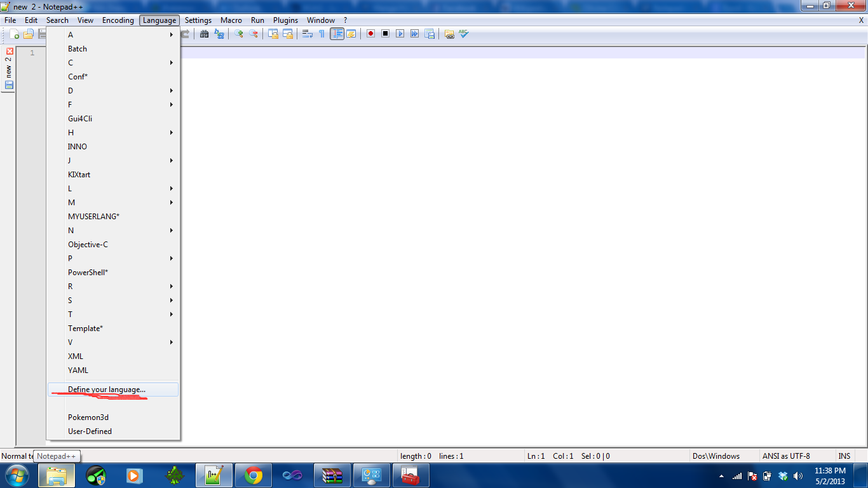
Task: Click the Zoom Out magnifier icon
Action: [254, 34]
